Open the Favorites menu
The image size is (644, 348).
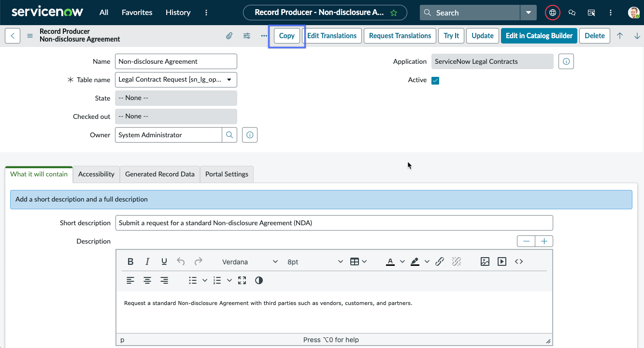(137, 13)
